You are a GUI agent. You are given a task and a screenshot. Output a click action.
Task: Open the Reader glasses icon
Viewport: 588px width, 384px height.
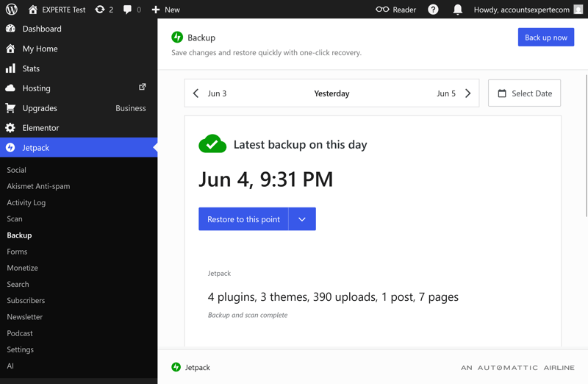[382, 10]
